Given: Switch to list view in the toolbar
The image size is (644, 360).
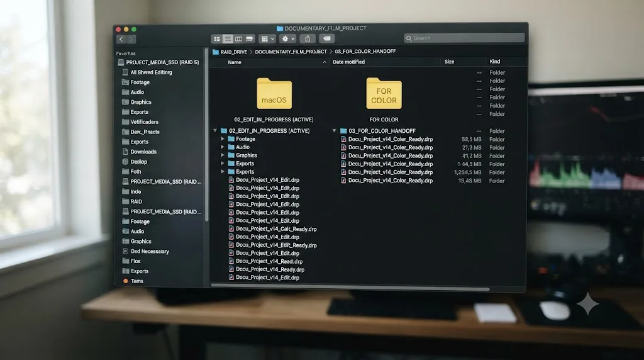Looking at the screenshot, I should (x=228, y=38).
